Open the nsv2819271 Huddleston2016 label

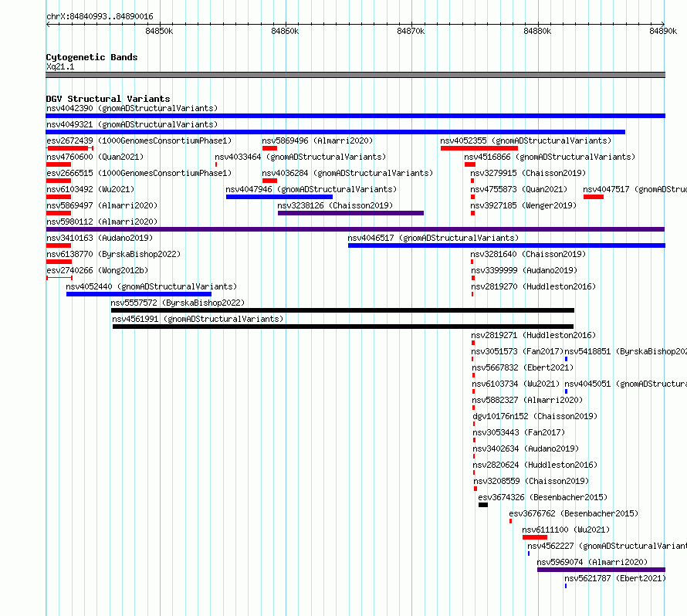[533, 335]
